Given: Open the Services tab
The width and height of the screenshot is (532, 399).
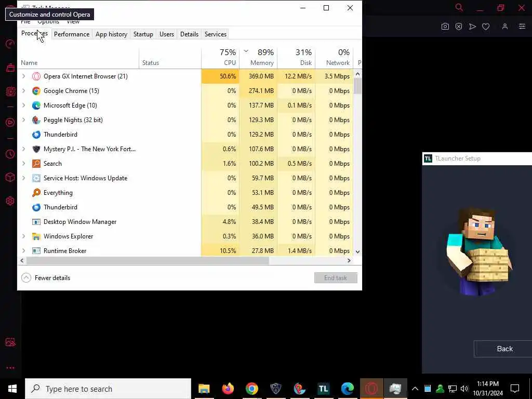Looking at the screenshot, I should (216, 34).
